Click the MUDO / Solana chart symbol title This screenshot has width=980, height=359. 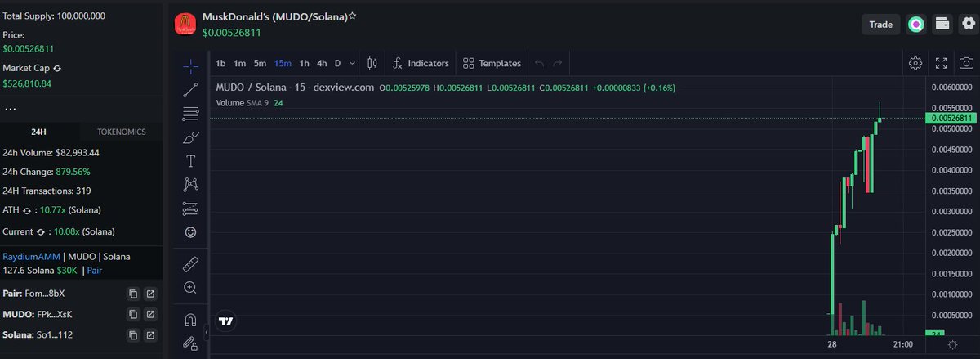point(252,88)
